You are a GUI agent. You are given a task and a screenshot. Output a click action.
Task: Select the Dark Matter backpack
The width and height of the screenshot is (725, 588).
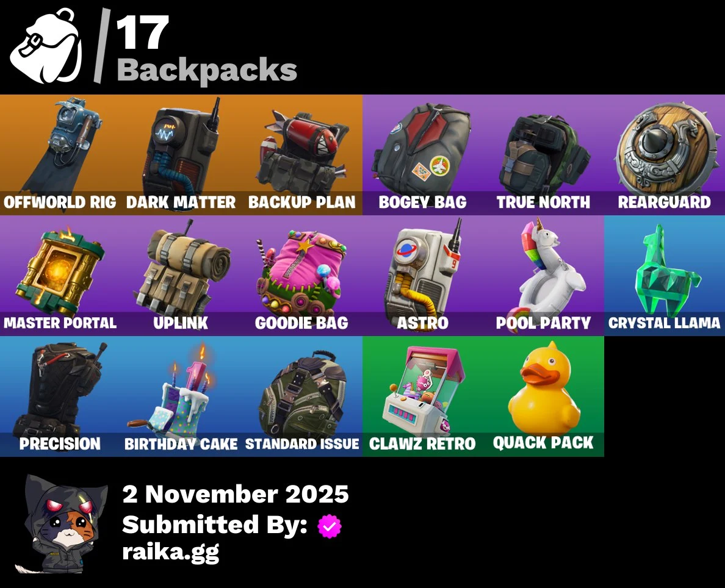click(181, 155)
